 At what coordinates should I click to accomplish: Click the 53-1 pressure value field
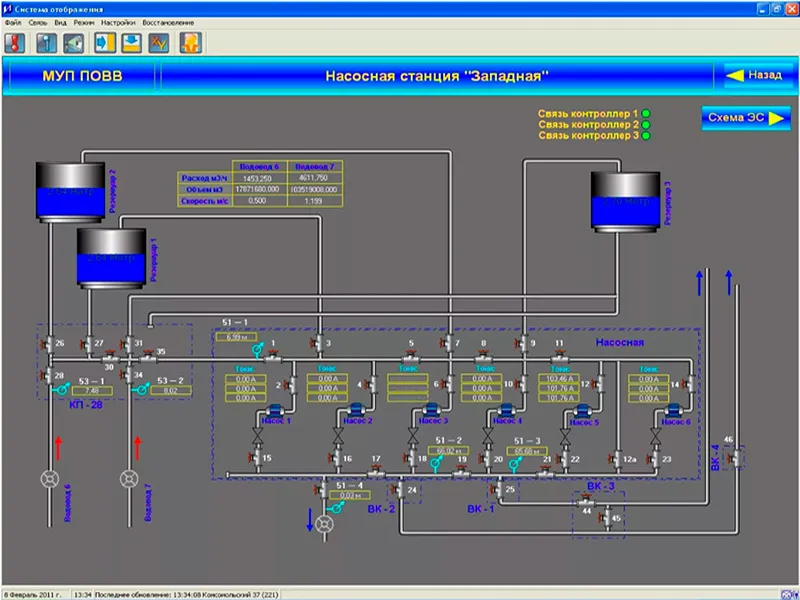[x=92, y=391]
